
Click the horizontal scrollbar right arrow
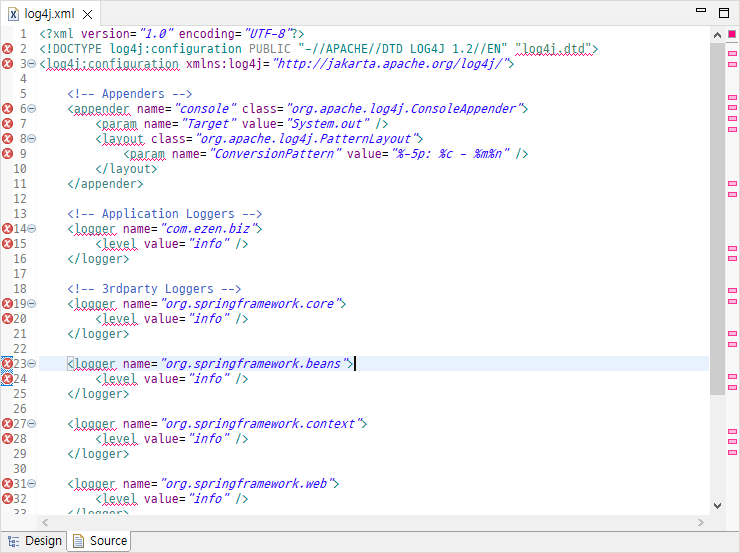pos(701,522)
